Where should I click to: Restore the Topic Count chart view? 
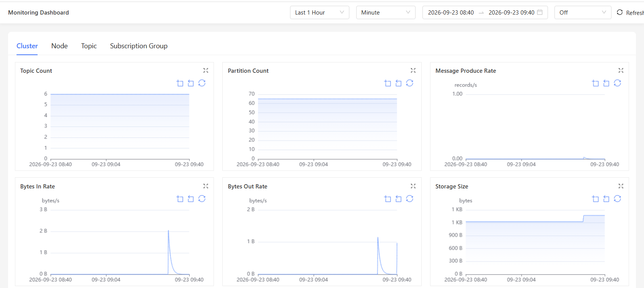pyautogui.click(x=202, y=83)
